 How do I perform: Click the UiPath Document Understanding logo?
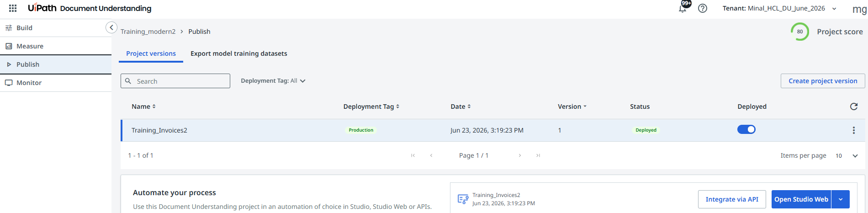90,8
